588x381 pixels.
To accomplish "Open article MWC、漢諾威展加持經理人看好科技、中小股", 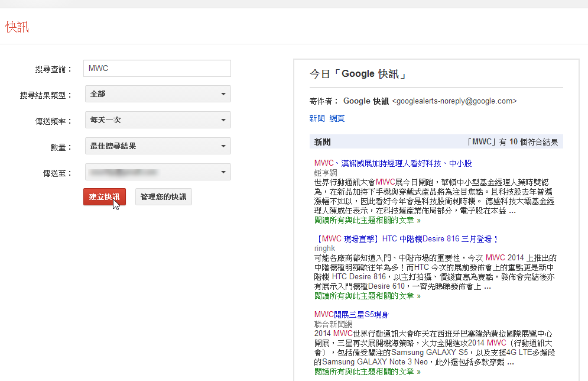I will [393, 163].
